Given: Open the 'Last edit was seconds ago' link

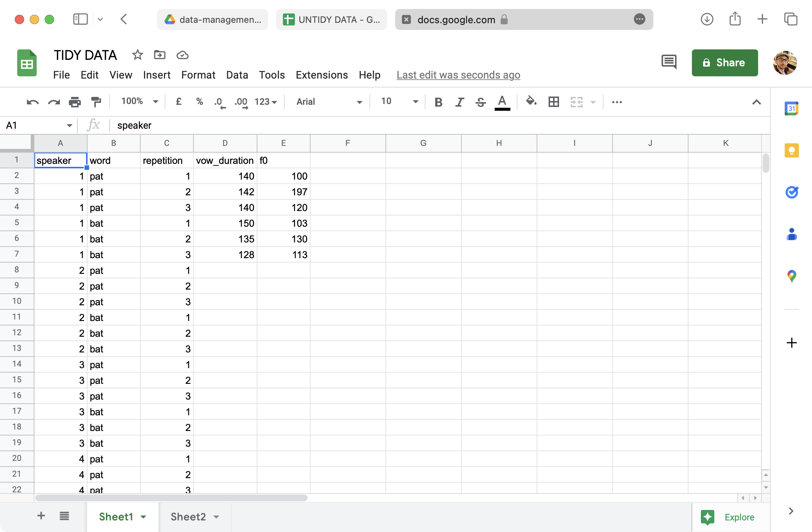Looking at the screenshot, I should (x=458, y=75).
